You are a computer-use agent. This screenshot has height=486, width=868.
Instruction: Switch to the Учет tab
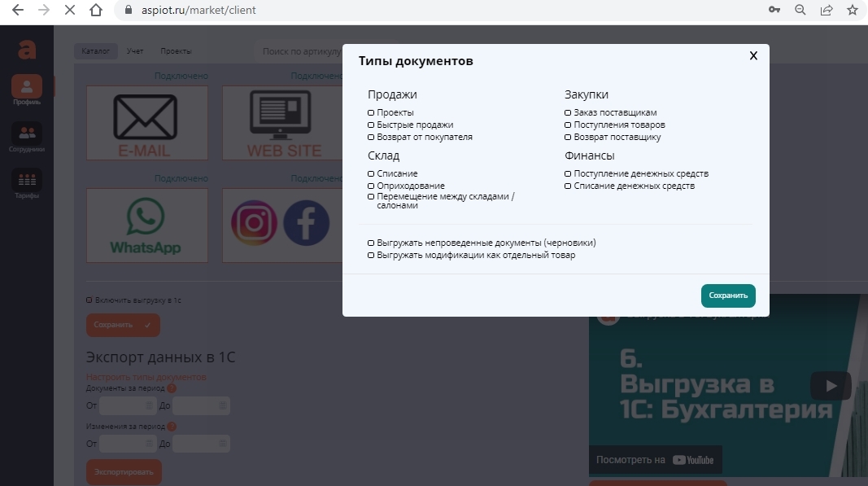click(134, 51)
